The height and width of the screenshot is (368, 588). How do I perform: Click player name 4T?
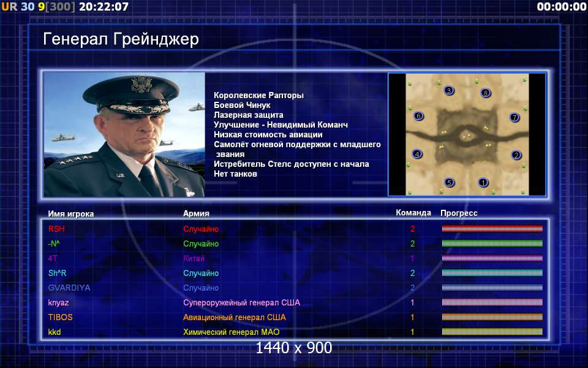pos(53,258)
